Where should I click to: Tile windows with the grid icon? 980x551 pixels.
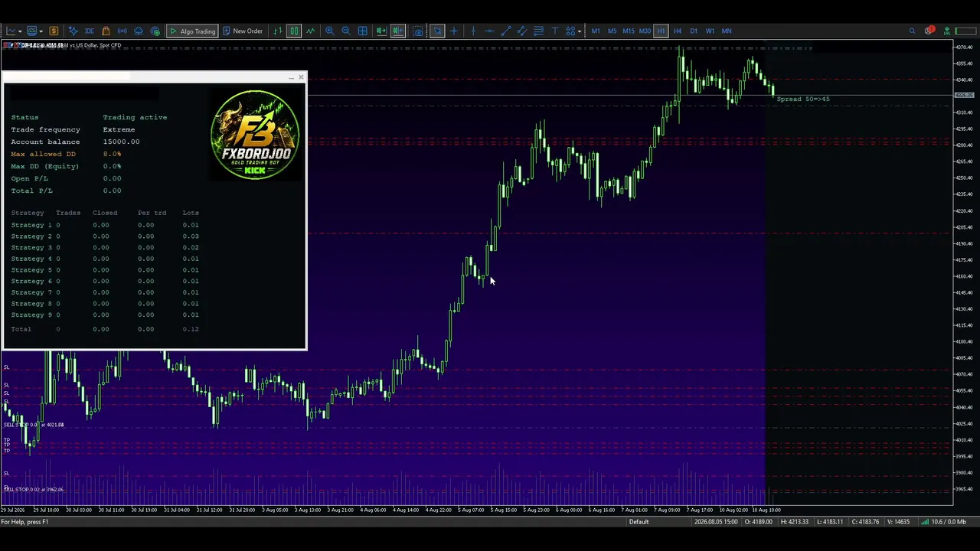click(x=362, y=31)
